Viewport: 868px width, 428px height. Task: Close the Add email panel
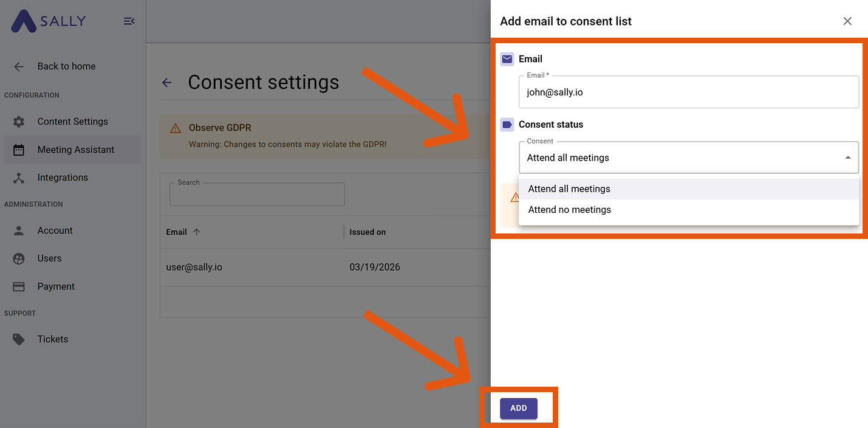(847, 21)
